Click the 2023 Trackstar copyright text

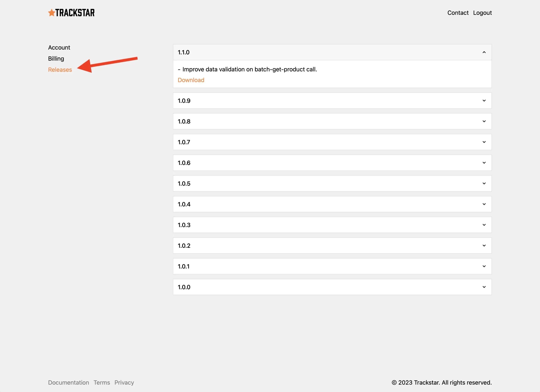click(442, 383)
